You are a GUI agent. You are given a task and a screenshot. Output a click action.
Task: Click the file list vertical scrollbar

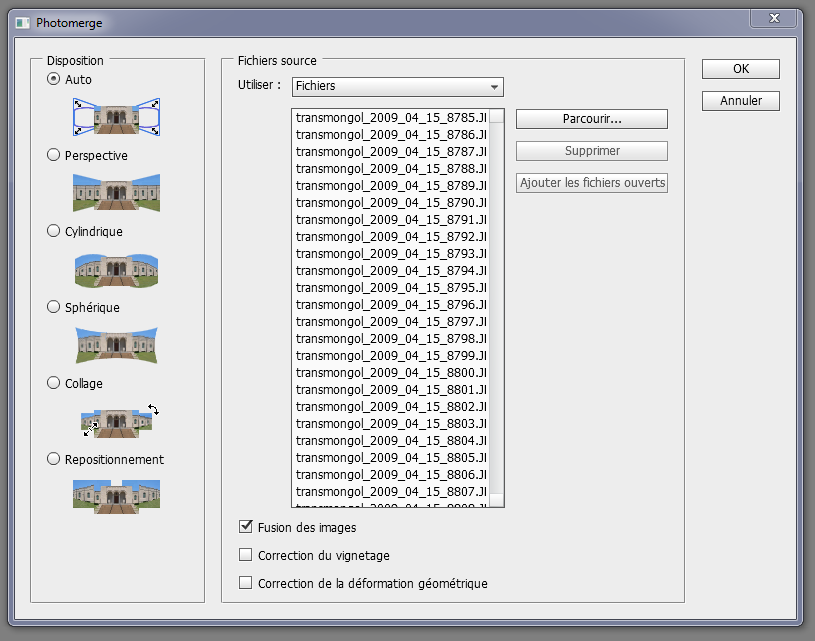(x=497, y=300)
